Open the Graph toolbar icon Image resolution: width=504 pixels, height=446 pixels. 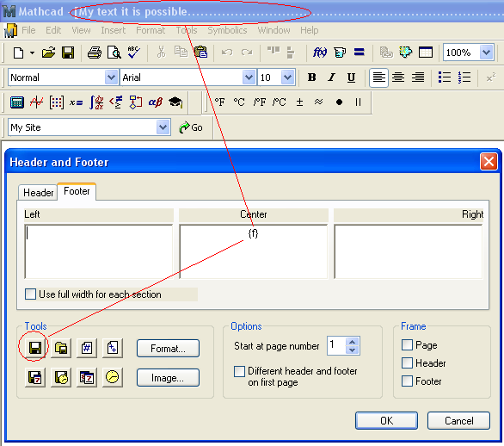[36, 102]
